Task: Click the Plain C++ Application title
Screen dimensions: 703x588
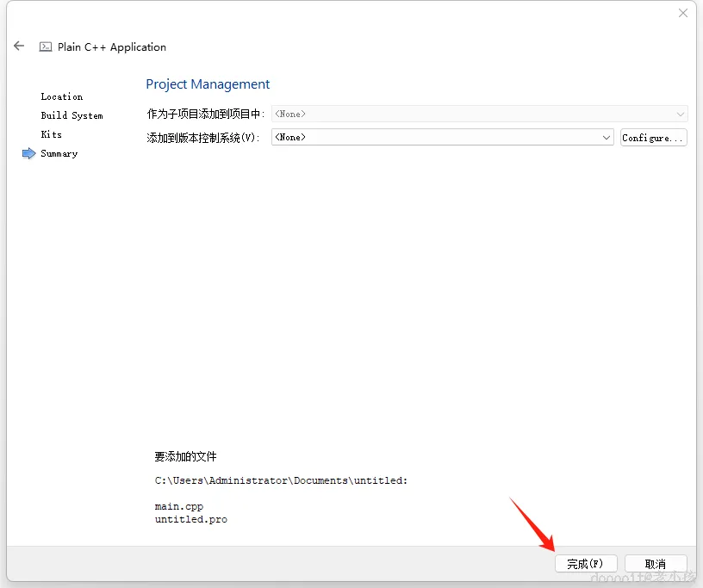Action: point(112,47)
